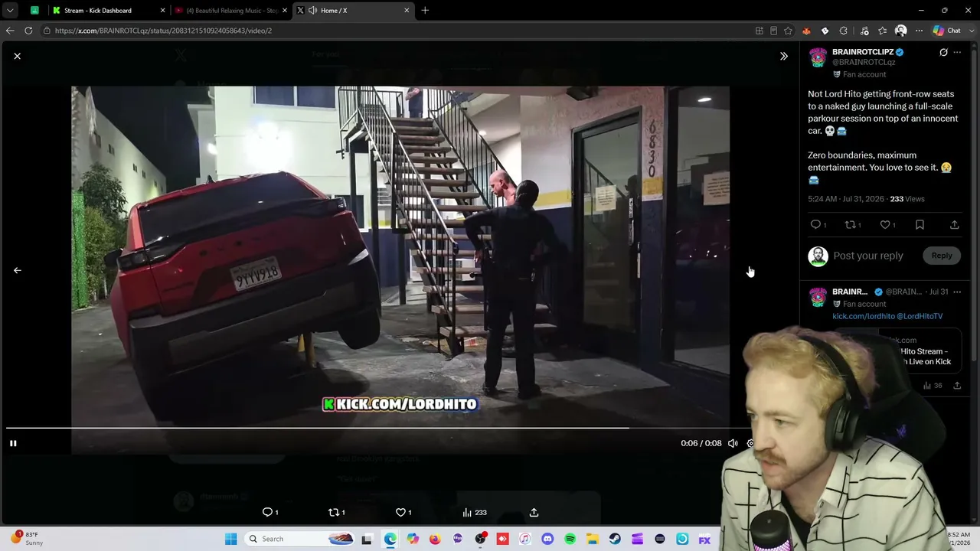This screenshot has height=551, width=980.
Task: Open Discord from the taskbar
Action: pyautogui.click(x=547, y=539)
